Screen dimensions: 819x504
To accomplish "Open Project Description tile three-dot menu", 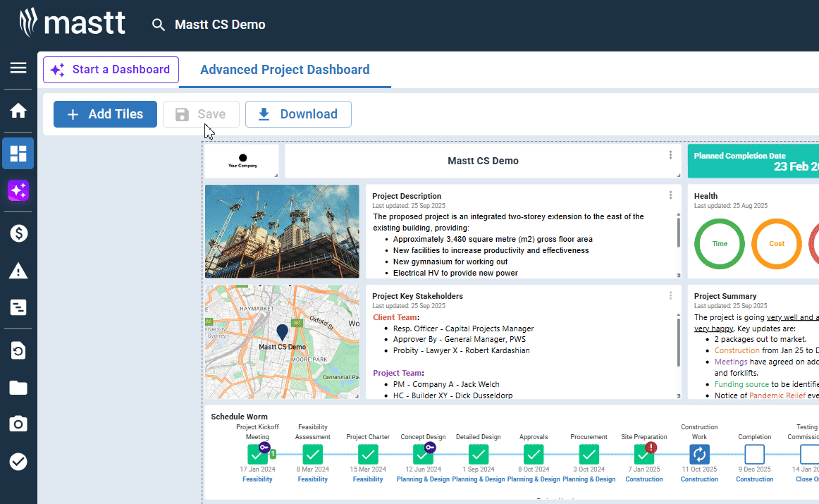I will [x=670, y=195].
